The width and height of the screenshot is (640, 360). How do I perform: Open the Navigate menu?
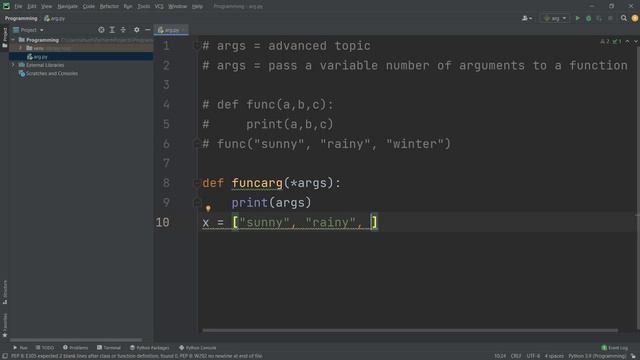pyautogui.click(x=67, y=7)
